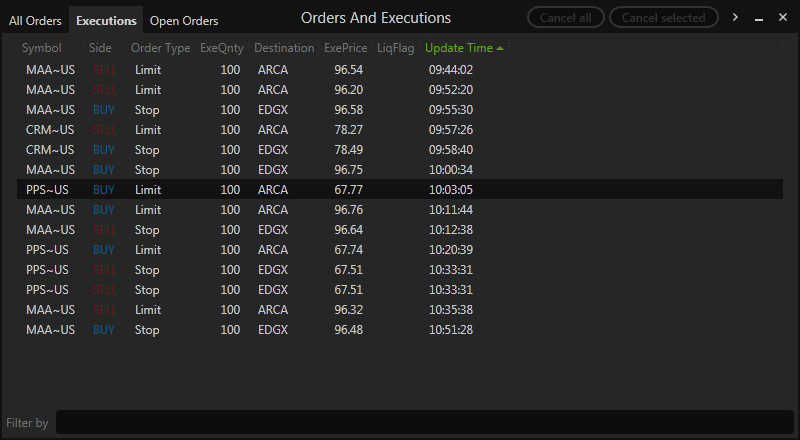The height and width of the screenshot is (440, 800).
Task: Select the CRM~US sell at 78.27 row
Action: coord(400,130)
